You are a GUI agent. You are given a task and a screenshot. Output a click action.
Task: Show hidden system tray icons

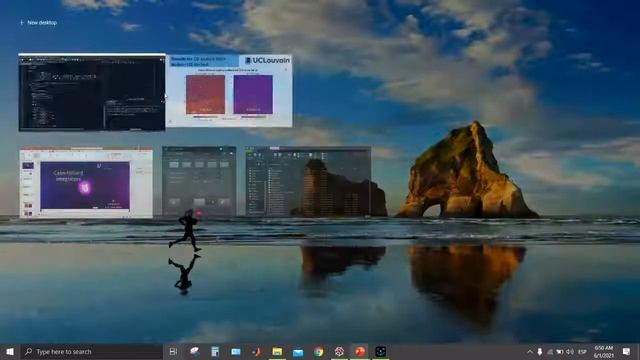click(530, 351)
